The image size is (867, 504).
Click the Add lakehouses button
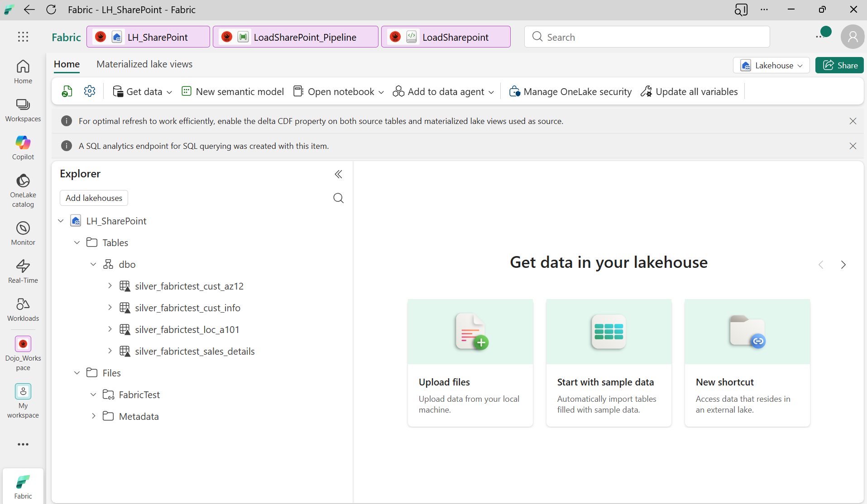pyautogui.click(x=94, y=198)
